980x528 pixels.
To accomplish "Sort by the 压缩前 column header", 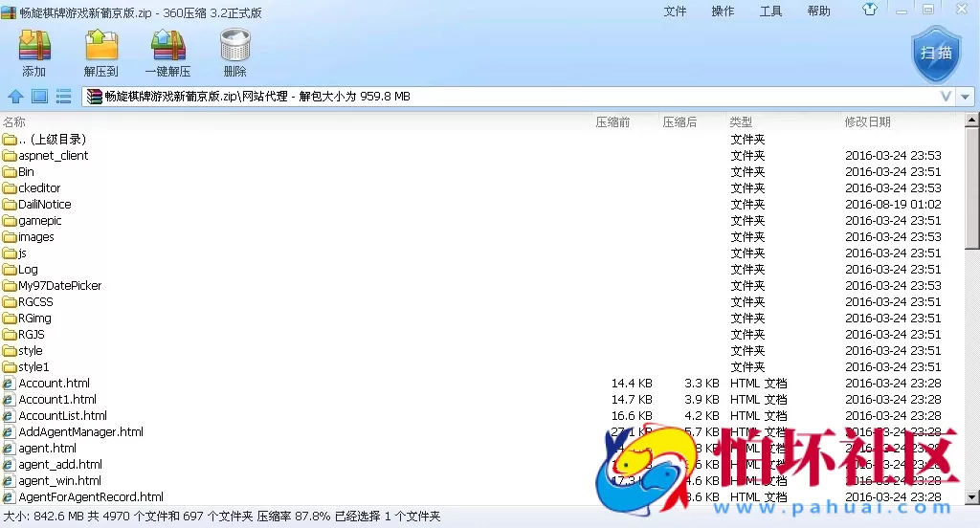I will 612,121.
